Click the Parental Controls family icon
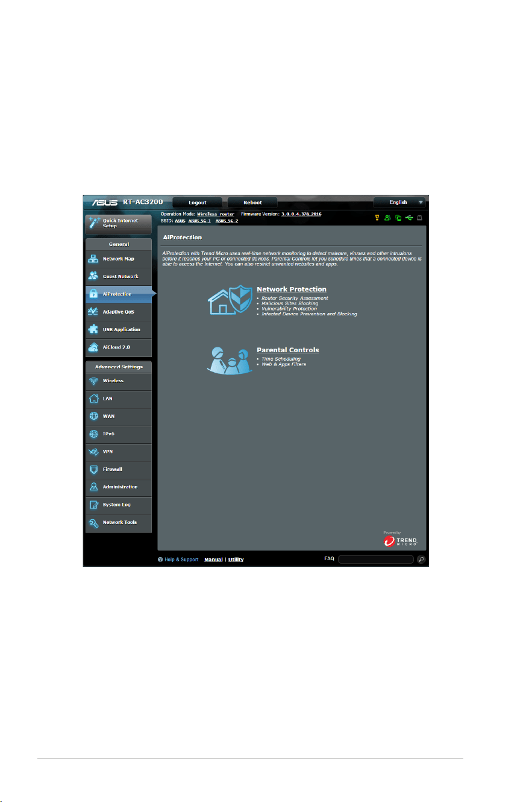 click(x=231, y=361)
